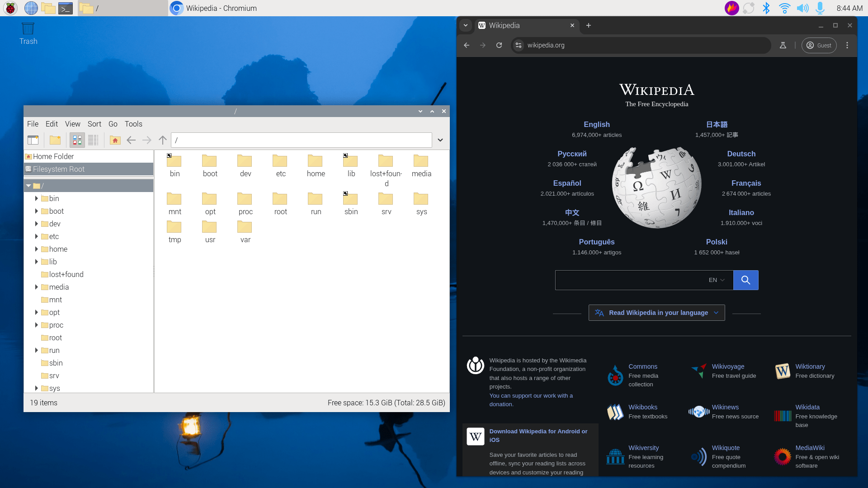Go back in file manager

coord(131,140)
